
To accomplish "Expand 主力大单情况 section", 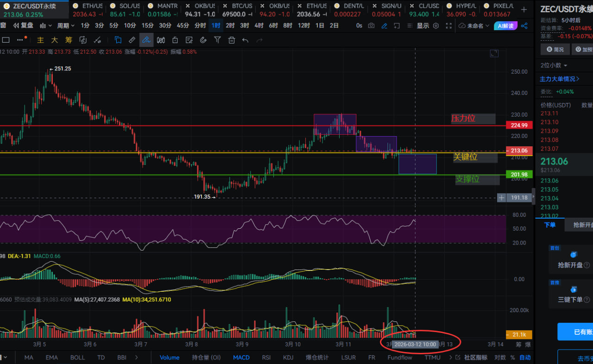I will 560,79.
